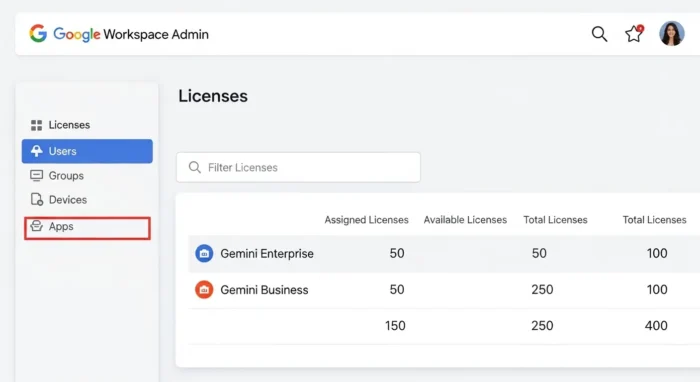Click Gemini Enterprise total value 100
This screenshot has height=382, width=700.
(657, 253)
